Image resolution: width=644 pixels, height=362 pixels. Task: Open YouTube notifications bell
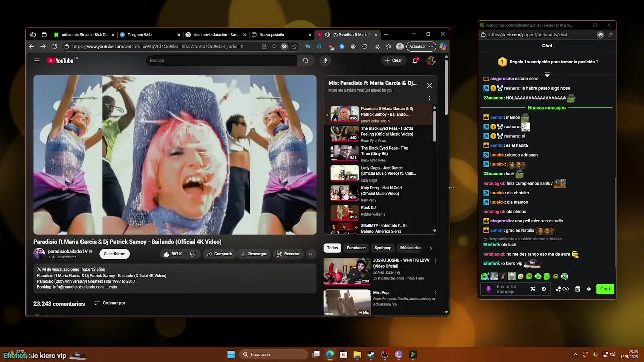coord(415,61)
